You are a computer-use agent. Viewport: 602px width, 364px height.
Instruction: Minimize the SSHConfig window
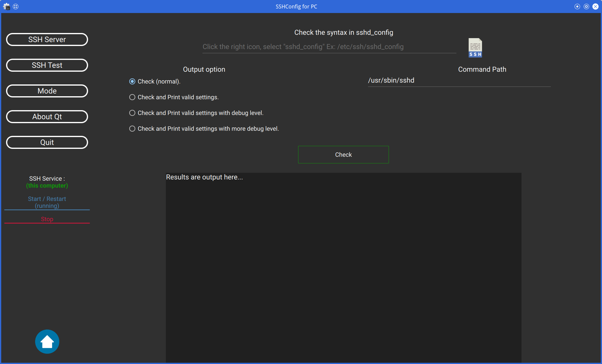[x=577, y=6]
